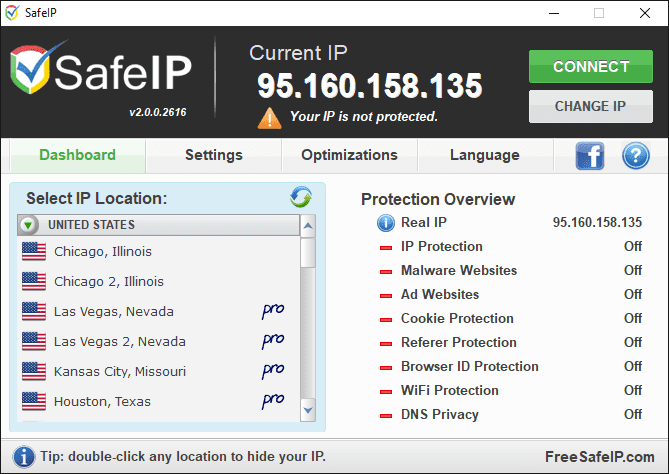Select Kansas City, Missouri location
The image size is (669, 474).
(x=159, y=371)
